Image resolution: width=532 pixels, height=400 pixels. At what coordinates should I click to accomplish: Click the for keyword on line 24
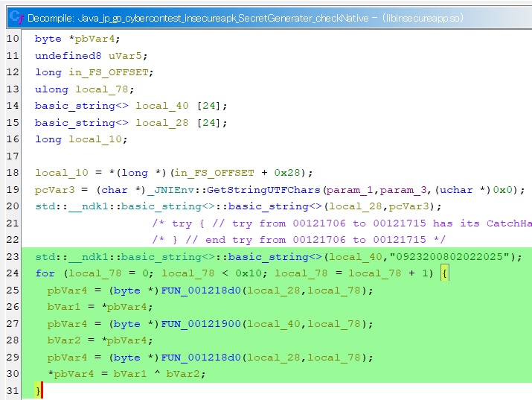[45, 273]
